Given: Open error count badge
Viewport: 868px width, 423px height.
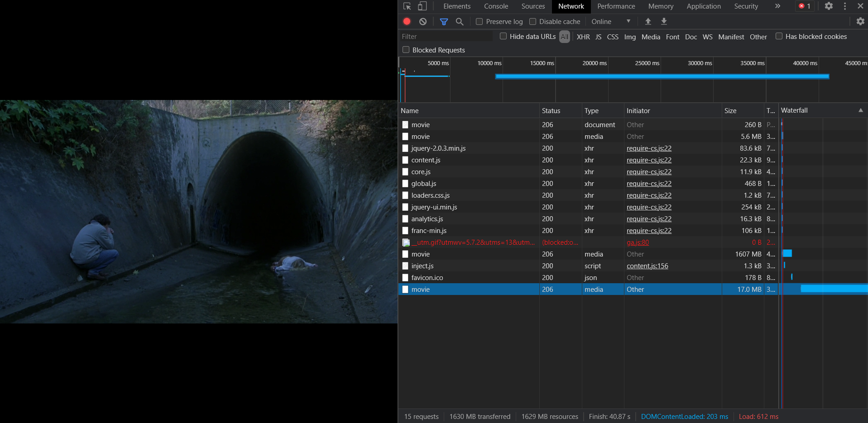Looking at the screenshot, I should point(805,6).
